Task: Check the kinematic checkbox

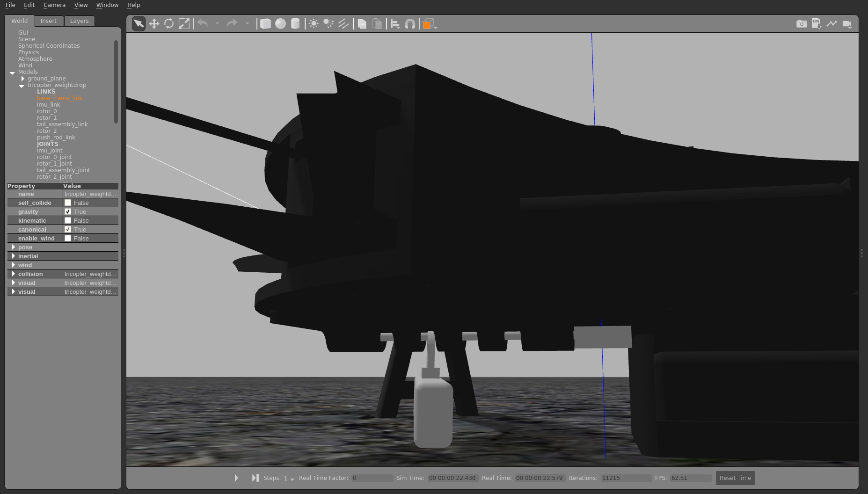Action: [68, 220]
